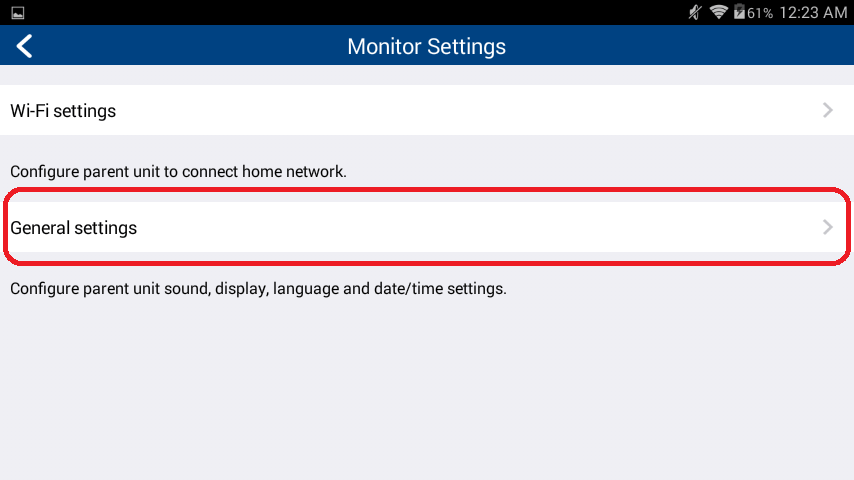The width and height of the screenshot is (854, 480).
Task: Tap the battery charging icon in status bar
Action: click(x=739, y=12)
